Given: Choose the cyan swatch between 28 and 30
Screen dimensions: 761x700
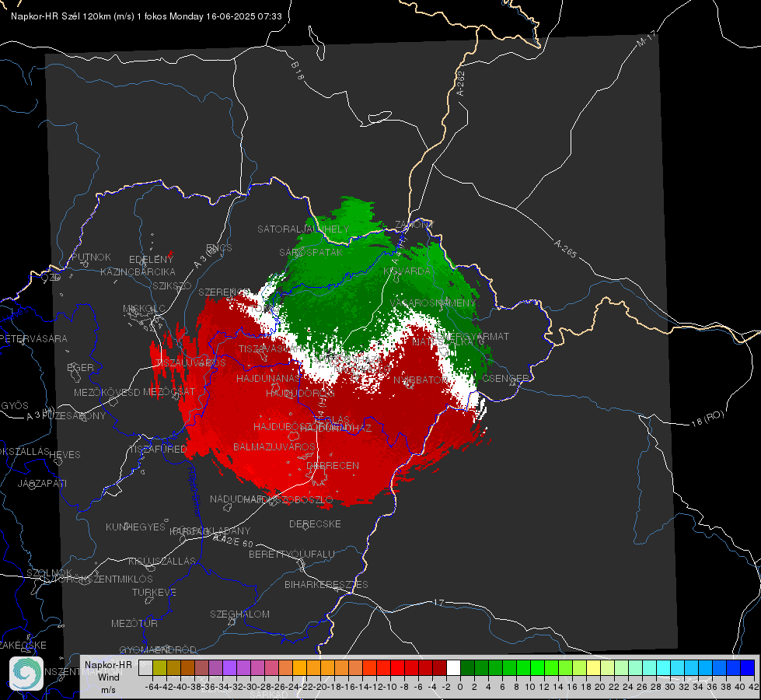Looking at the screenshot, I should coord(664,668).
